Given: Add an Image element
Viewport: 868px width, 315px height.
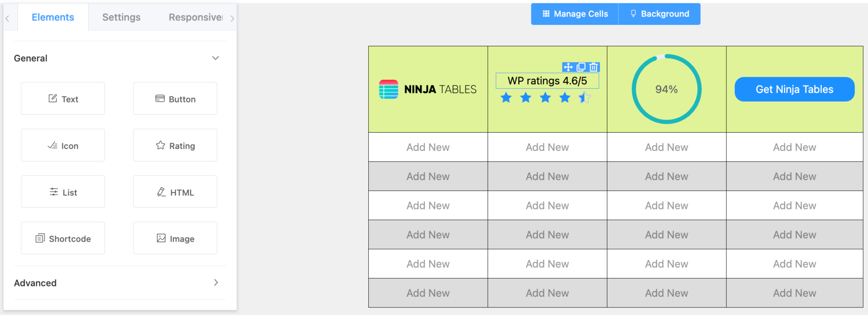Looking at the screenshot, I should (175, 238).
